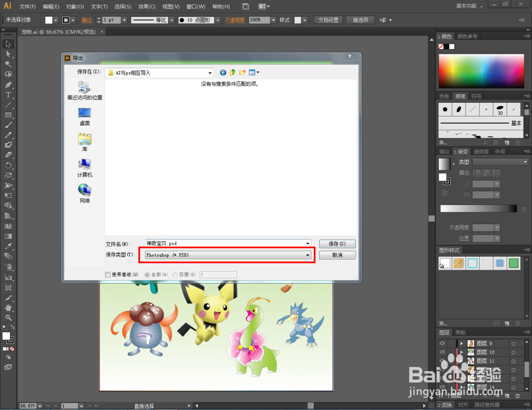
Task: Open the 对象(O) menu
Action: 74,6
